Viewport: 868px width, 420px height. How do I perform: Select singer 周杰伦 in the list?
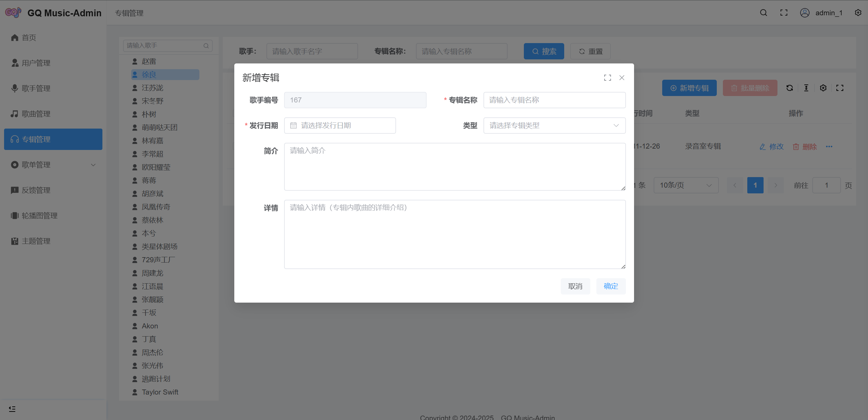[152, 352]
